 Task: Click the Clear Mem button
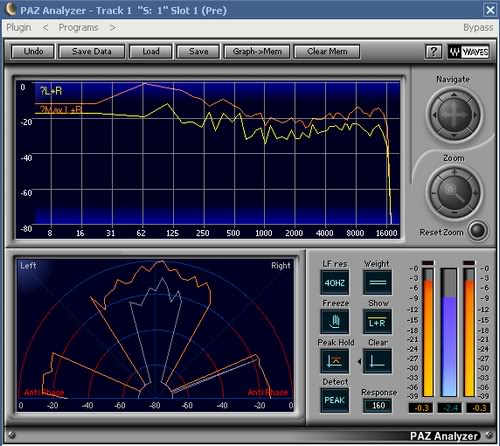327,52
